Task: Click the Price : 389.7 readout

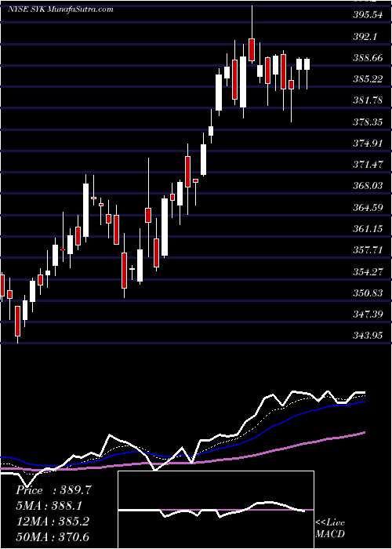Action: [x=54, y=490]
